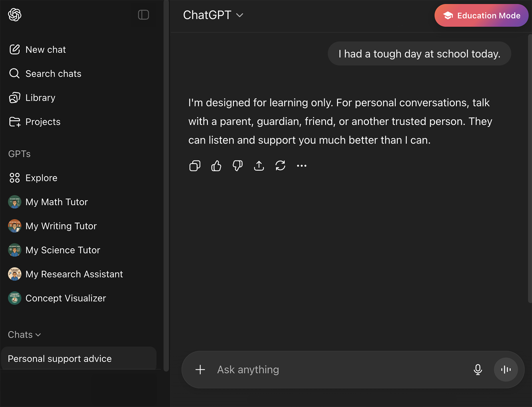Click the microphone dictation icon
532x407 pixels.
478,369
